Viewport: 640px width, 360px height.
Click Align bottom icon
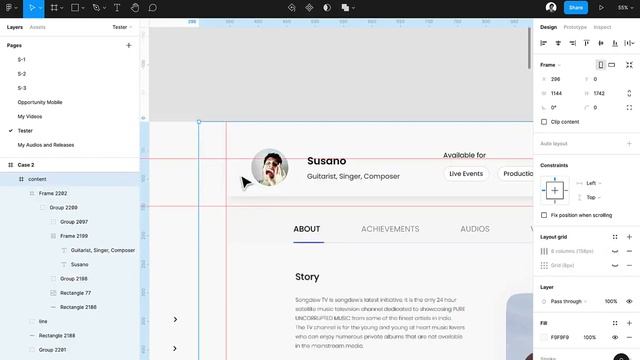(x=615, y=43)
